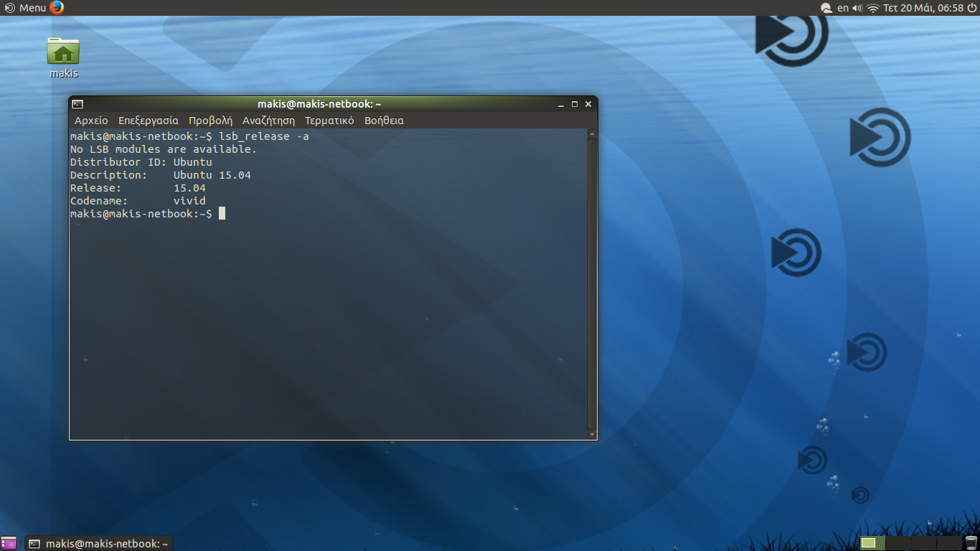The image size is (980, 551).
Task: Click the makis@makis-netbook taskbar button
Action: click(x=99, y=544)
